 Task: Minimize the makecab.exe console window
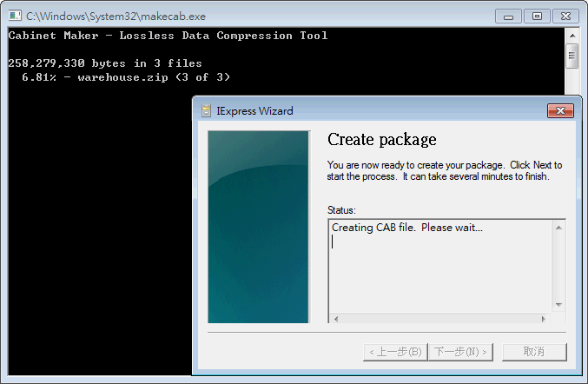508,17
